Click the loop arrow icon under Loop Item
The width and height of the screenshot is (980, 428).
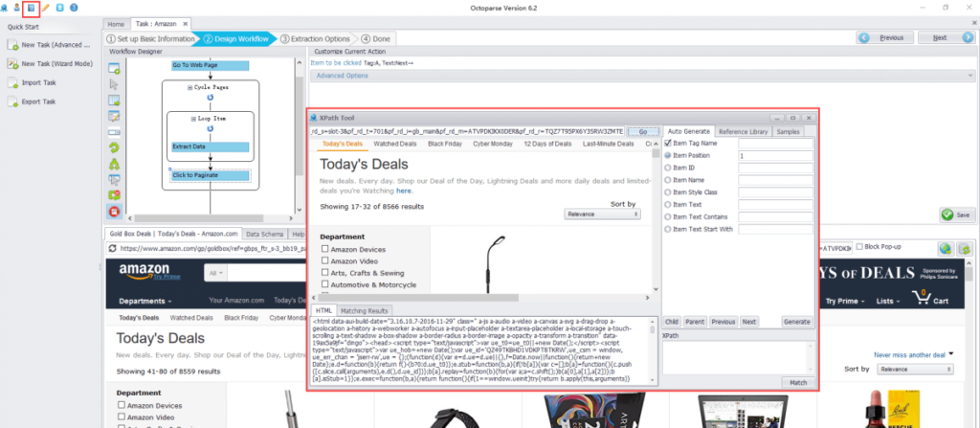click(x=210, y=128)
